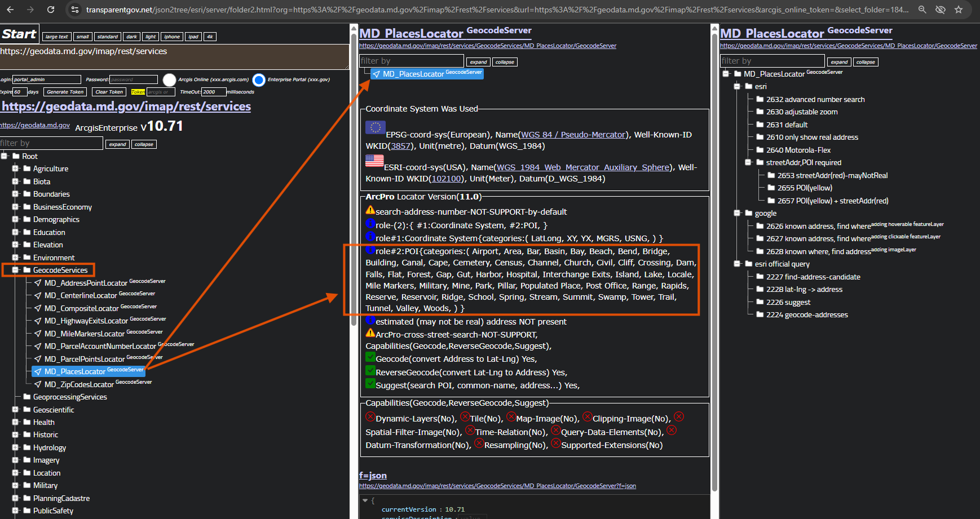Open the zoom magnifier icon in address bar
Viewport: 980px width, 519px height.
pyautogui.click(x=922, y=10)
